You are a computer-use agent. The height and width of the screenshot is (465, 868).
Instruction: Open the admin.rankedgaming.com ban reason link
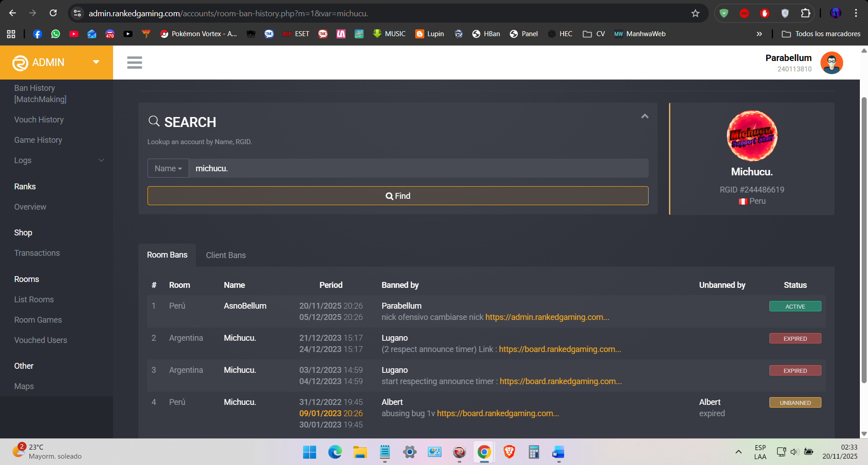pos(547,317)
